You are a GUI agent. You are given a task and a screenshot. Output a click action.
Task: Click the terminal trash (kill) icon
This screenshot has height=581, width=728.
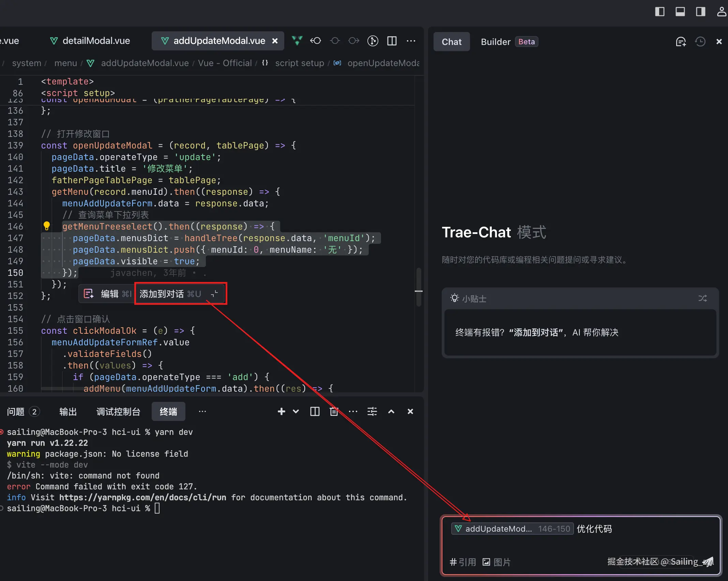point(334,411)
